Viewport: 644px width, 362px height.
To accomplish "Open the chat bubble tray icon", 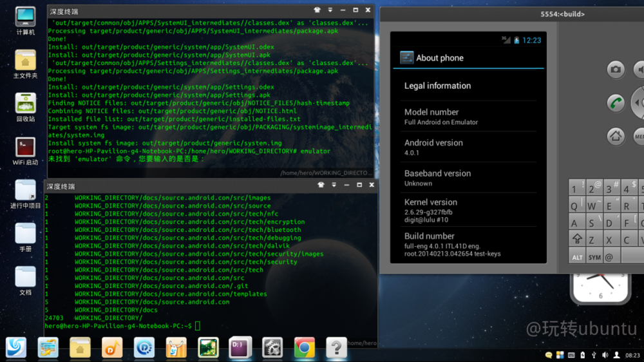I will pos(548,355).
